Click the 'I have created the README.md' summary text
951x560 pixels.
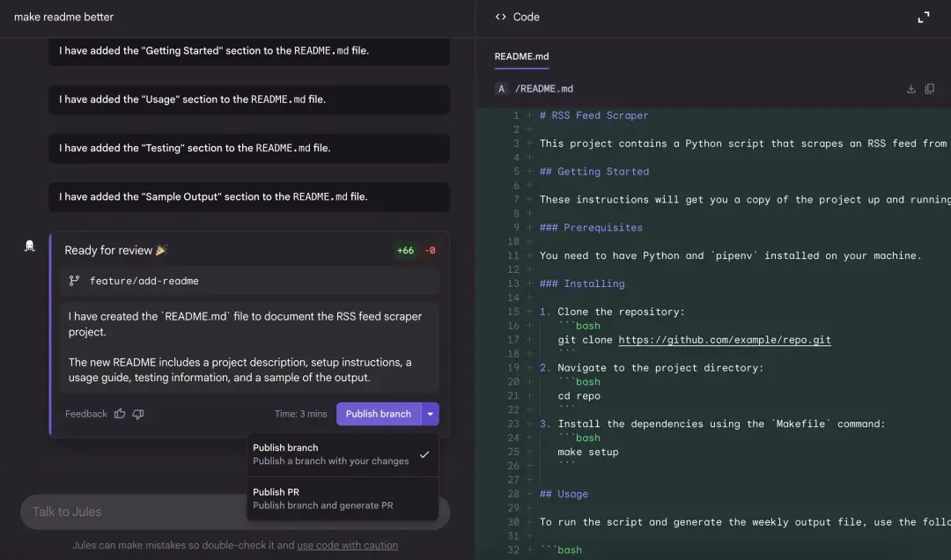point(245,324)
